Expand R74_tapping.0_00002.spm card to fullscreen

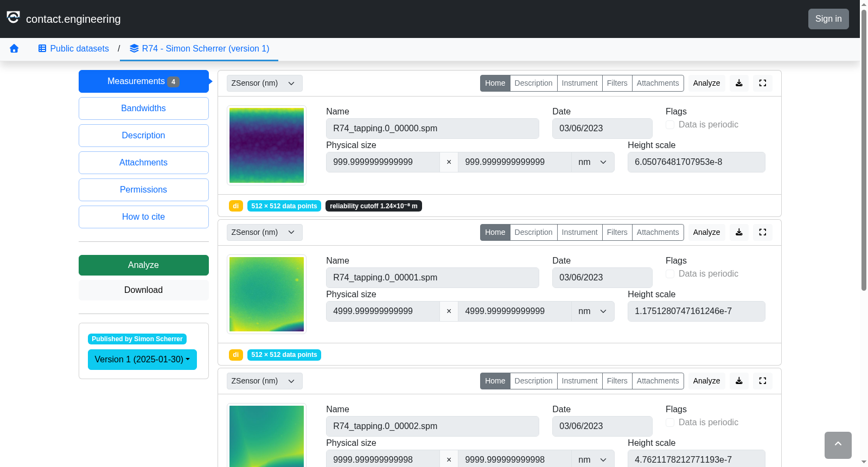point(762,381)
